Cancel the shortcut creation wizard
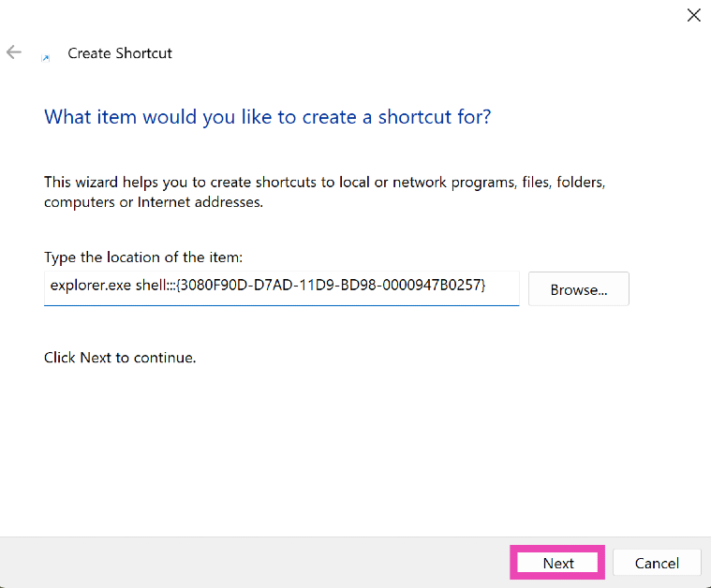711x588 pixels. click(x=657, y=563)
